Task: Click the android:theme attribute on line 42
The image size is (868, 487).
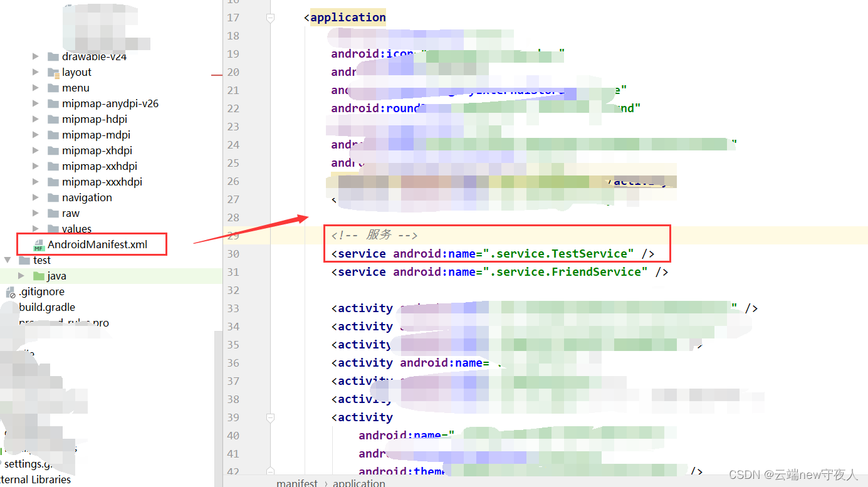Action: (402, 472)
